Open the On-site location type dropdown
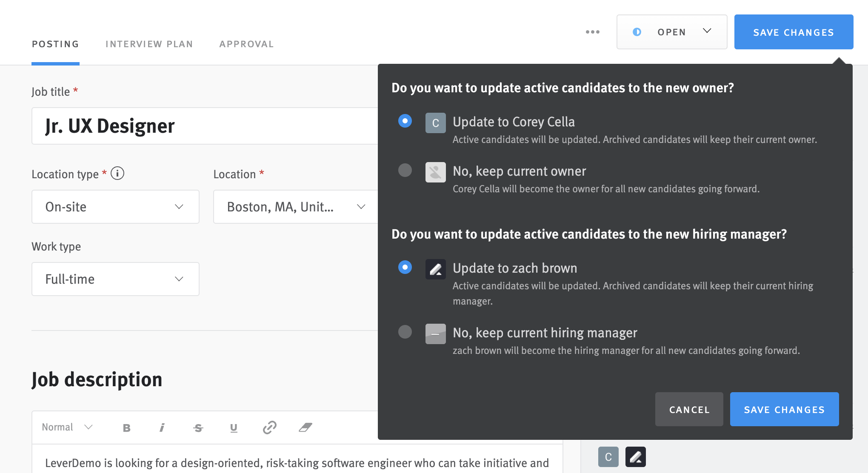868x473 pixels. (x=115, y=207)
